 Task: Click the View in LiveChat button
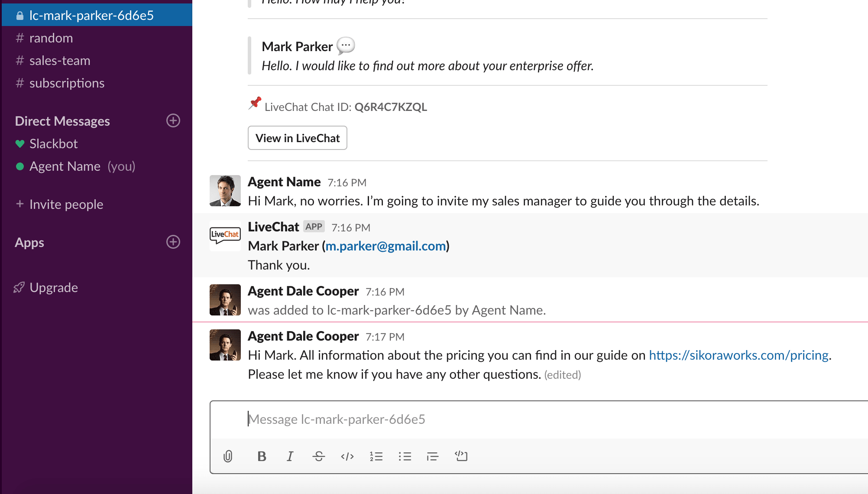tap(298, 138)
